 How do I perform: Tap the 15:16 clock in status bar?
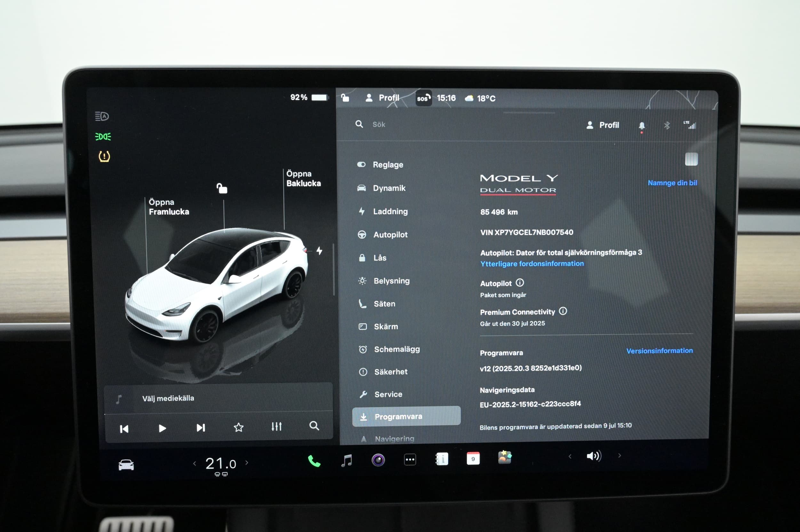446,98
